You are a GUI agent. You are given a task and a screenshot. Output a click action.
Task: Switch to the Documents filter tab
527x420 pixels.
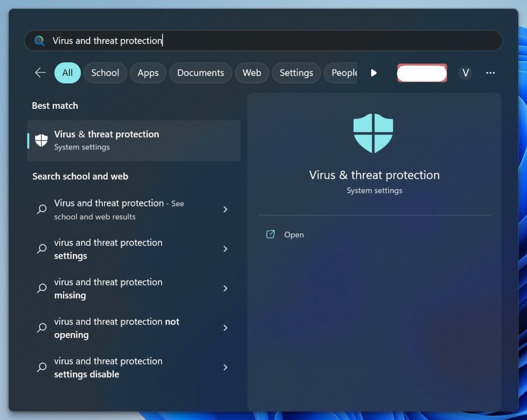coord(200,73)
